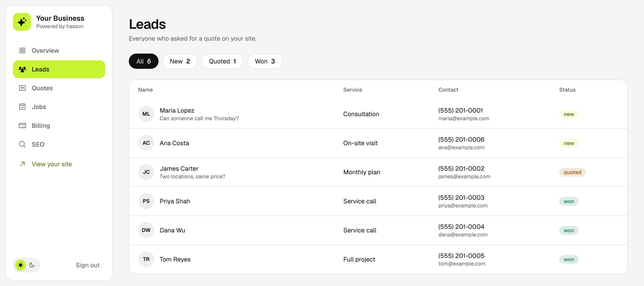Click the Monthly plan service cell
The image size is (644, 286).
[362, 172]
